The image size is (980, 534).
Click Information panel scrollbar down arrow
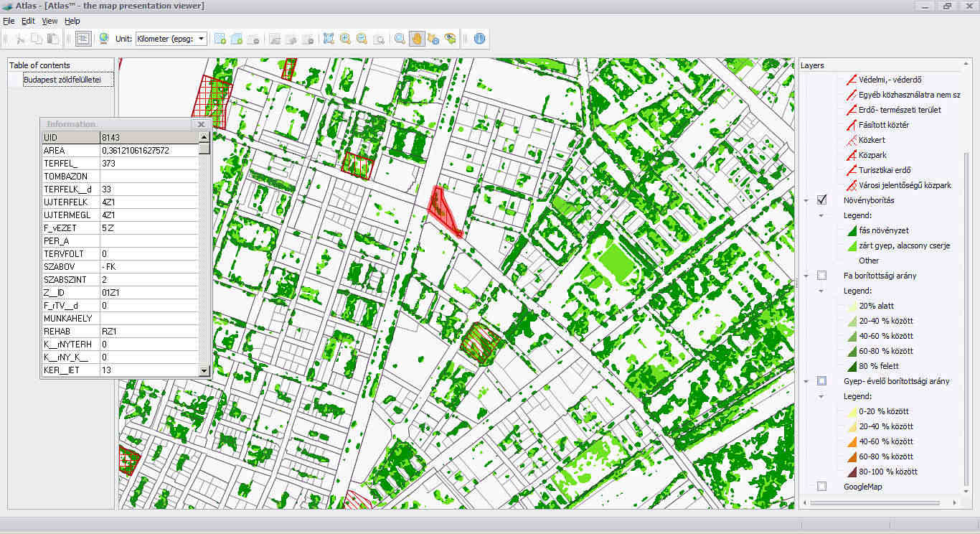click(x=204, y=370)
